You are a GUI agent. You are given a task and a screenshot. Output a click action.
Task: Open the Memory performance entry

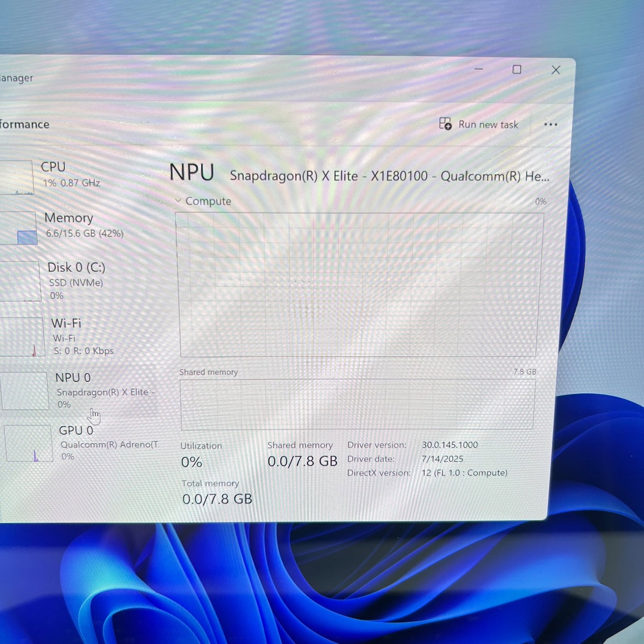69,225
